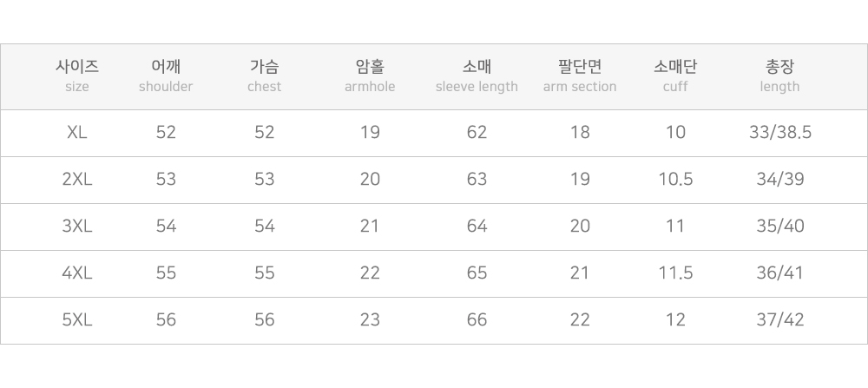Select the 2XL size row label
The width and height of the screenshot is (868, 388).
click(x=77, y=180)
